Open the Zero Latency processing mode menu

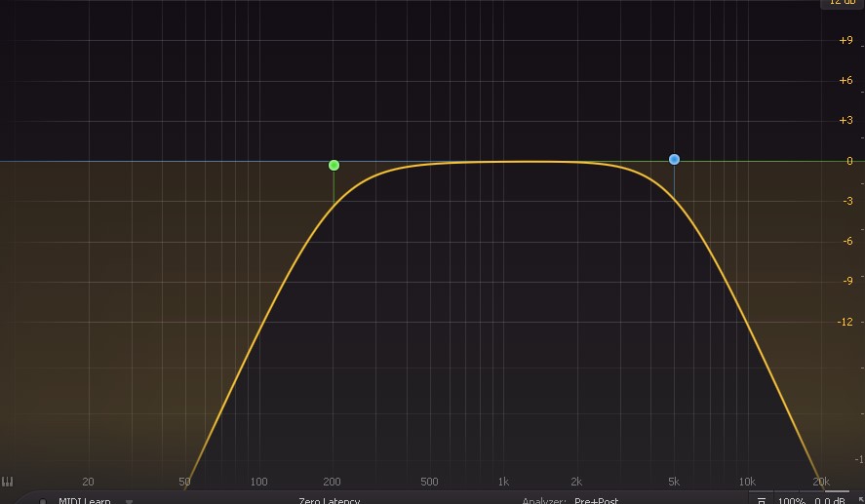(x=330, y=500)
